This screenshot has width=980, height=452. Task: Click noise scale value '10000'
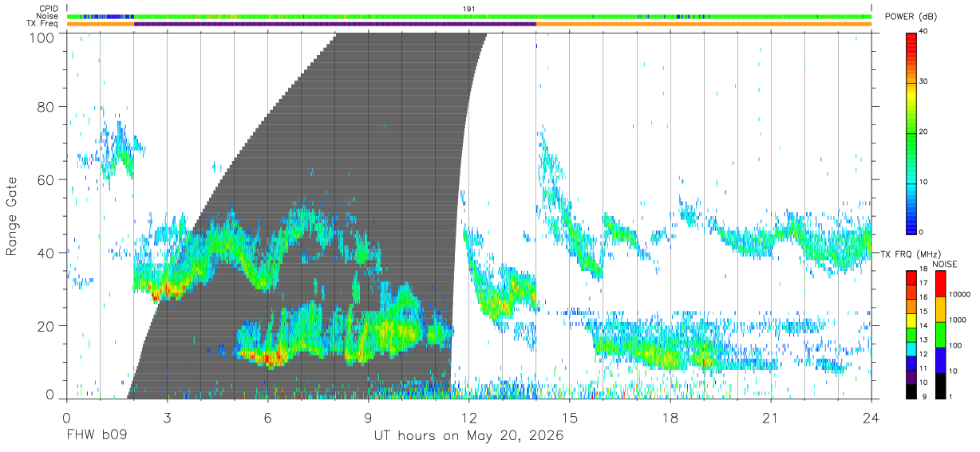[x=959, y=294]
